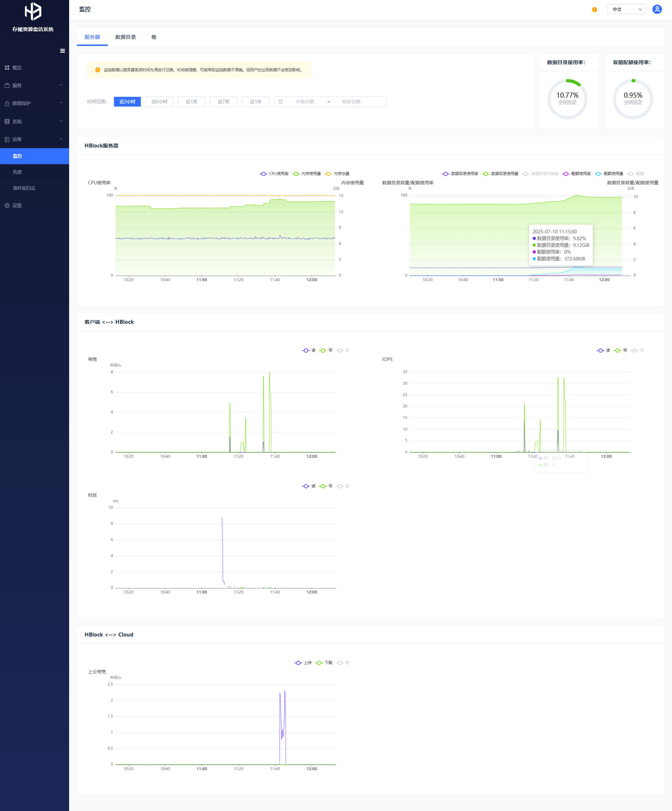Screen dimensions: 672x811
Task: Toggle the 写 legend in the IOPS chart
Action: point(620,350)
